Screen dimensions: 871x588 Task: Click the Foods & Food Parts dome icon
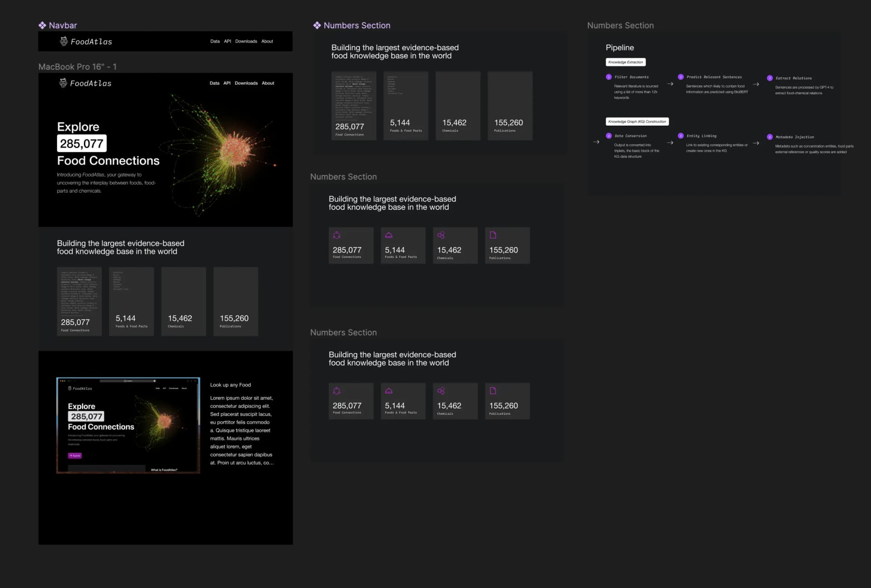tap(388, 235)
